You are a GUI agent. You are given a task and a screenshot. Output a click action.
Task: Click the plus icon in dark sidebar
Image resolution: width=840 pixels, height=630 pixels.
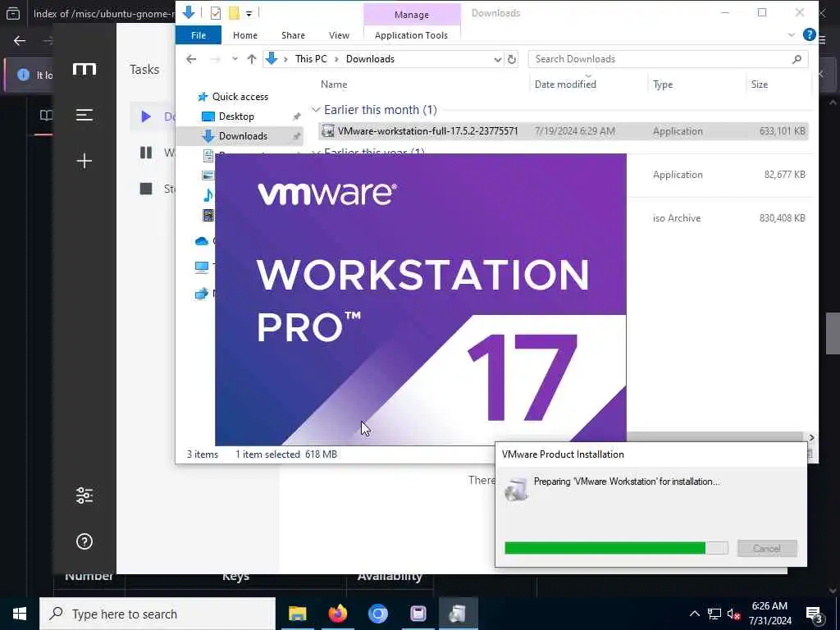[84, 161]
